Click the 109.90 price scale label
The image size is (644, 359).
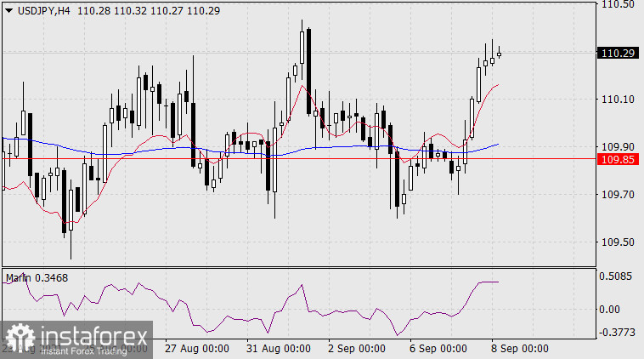pos(618,147)
